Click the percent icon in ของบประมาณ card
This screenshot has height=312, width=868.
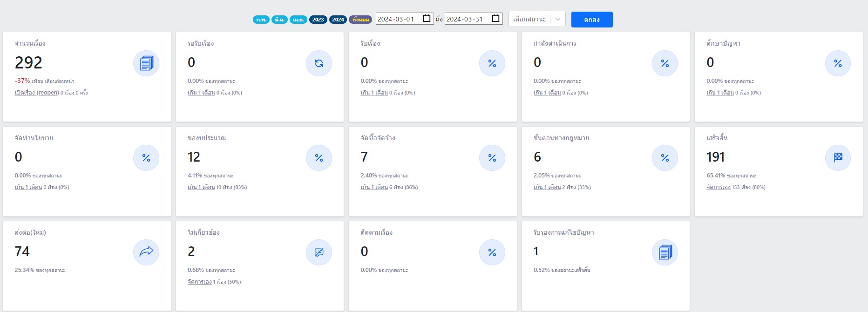click(319, 158)
